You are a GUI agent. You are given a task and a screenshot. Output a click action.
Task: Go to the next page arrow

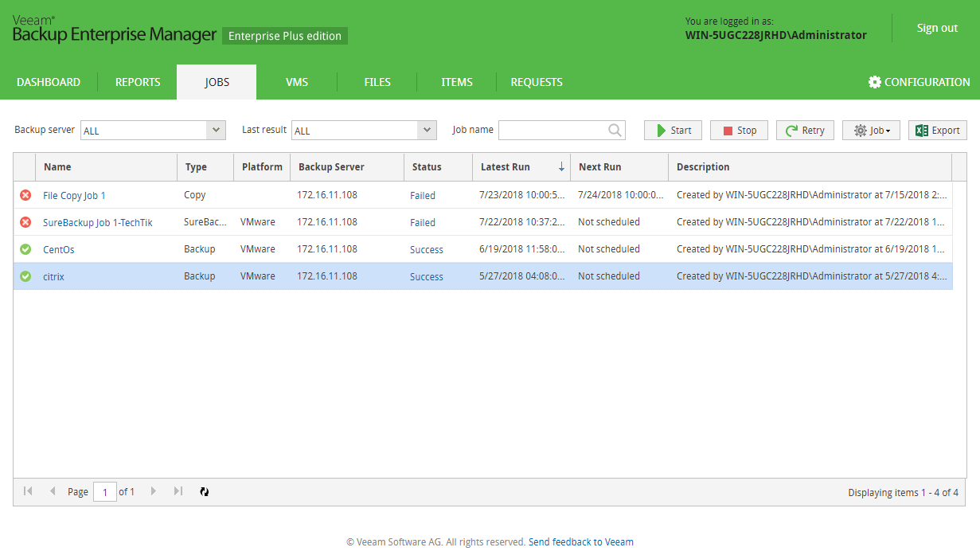154,491
